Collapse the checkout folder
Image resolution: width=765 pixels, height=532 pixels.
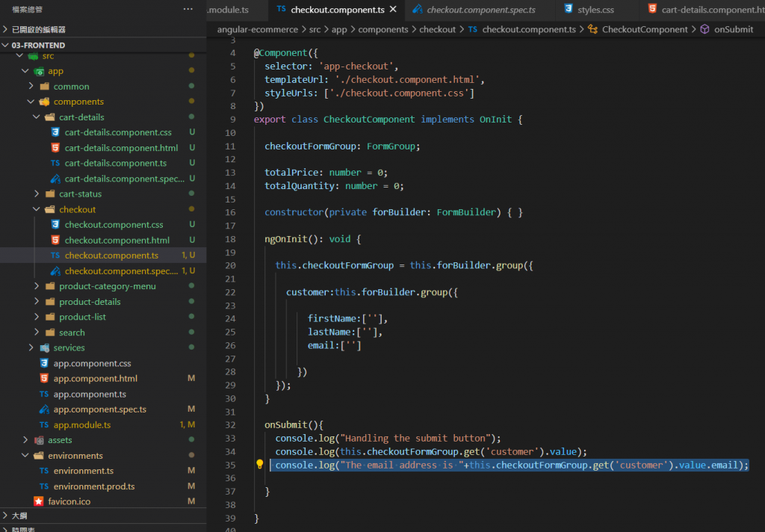point(37,209)
